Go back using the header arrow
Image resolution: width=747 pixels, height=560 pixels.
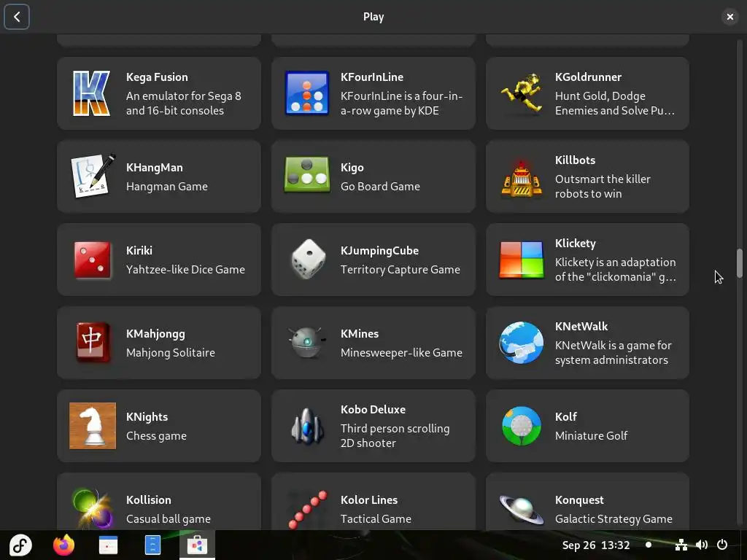click(x=17, y=17)
